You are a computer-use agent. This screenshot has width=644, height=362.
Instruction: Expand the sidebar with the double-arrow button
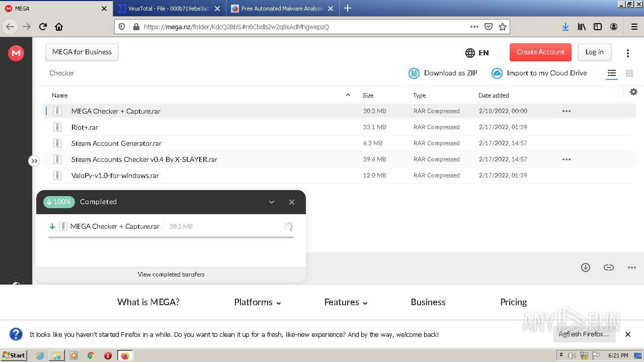point(34,161)
